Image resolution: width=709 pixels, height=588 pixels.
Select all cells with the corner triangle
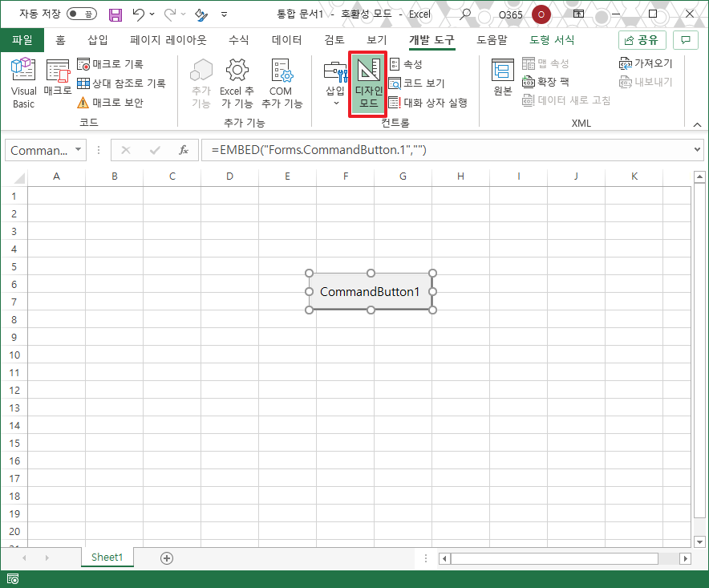click(x=19, y=177)
